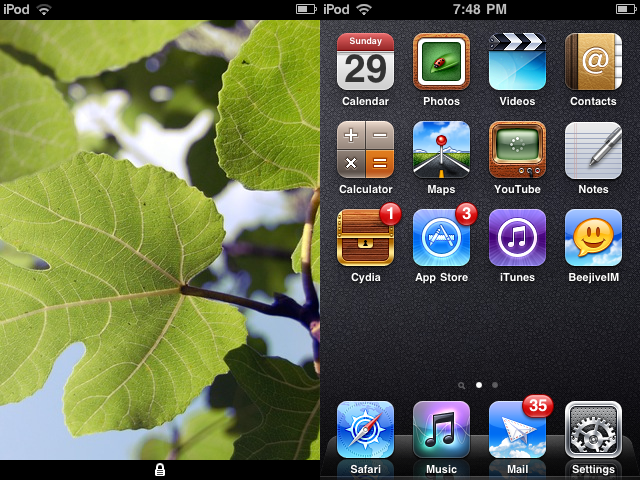Tap the fig leaf wallpaper preview

160,240
